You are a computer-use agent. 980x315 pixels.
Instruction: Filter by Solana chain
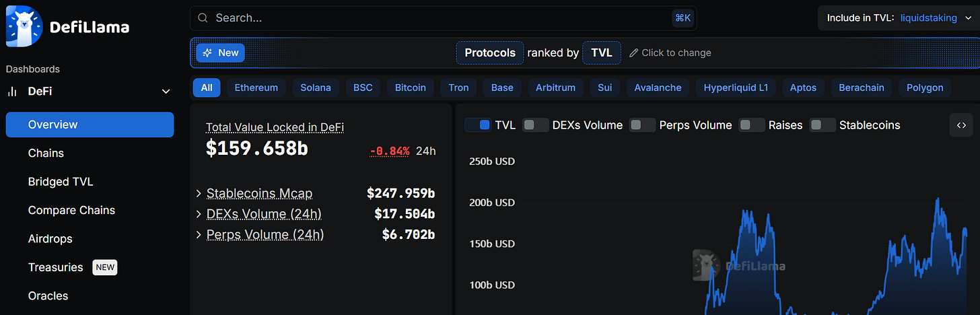(316, 87)
